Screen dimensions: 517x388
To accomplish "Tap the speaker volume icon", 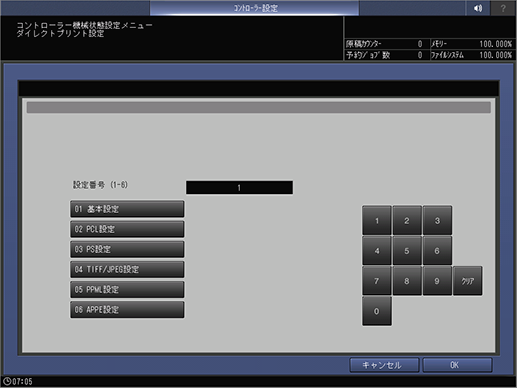I will [x=478, y=8].
